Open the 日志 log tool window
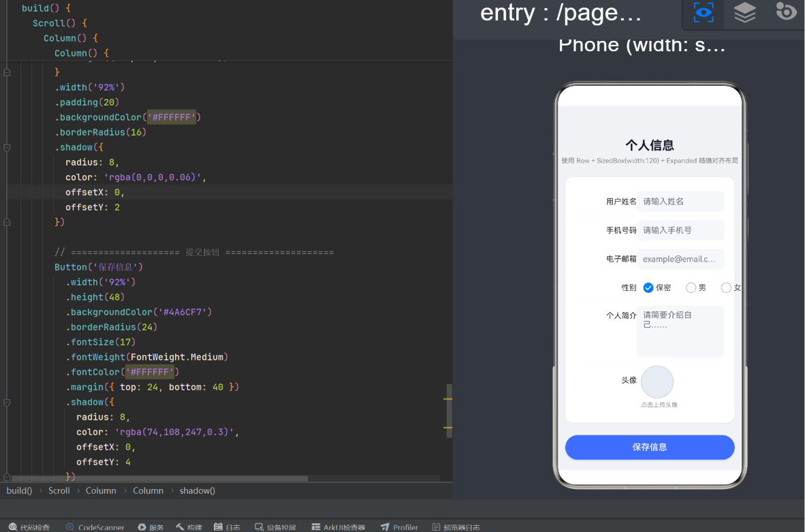This screenshot has height=532, width=805. click(227, 527)
